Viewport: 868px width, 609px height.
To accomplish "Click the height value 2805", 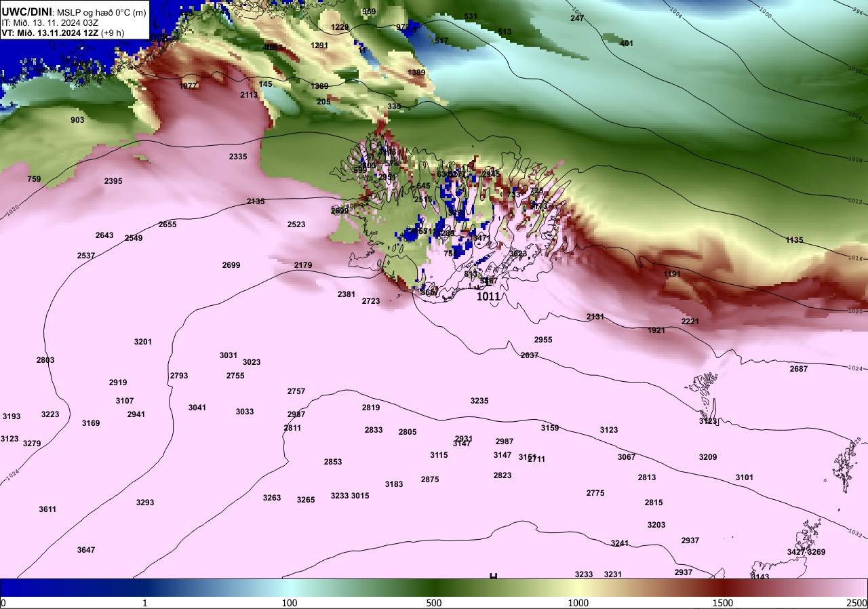I will 408,432.
